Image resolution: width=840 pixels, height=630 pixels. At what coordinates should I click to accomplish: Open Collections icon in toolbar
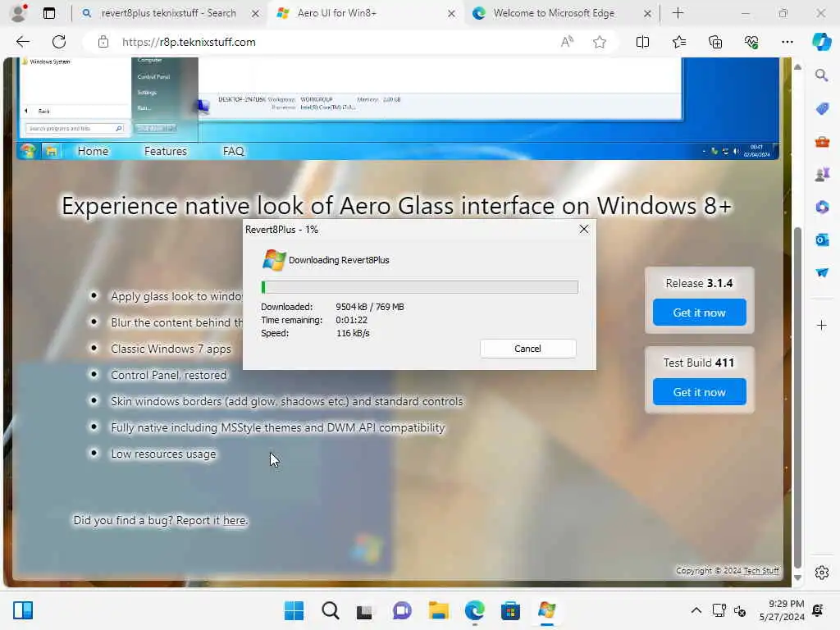(715, 42)
